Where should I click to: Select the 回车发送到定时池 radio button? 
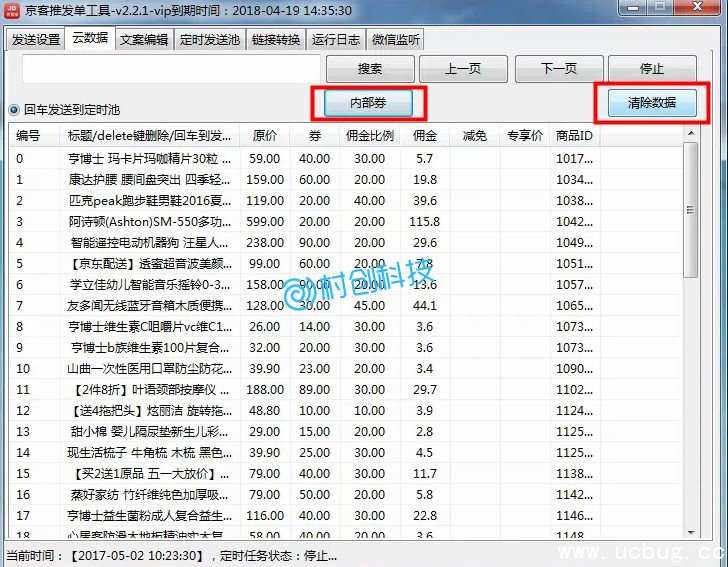click(14, 110)
